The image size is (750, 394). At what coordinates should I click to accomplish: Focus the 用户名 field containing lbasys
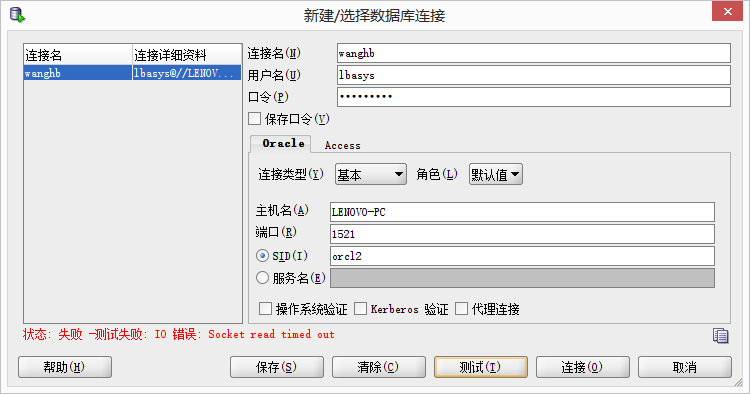(x=534, y=75)
